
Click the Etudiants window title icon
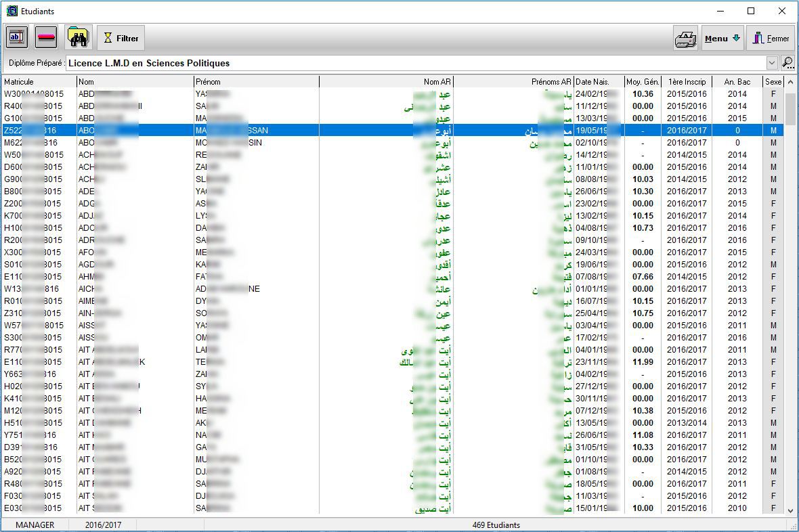click(x=12, y=11)
